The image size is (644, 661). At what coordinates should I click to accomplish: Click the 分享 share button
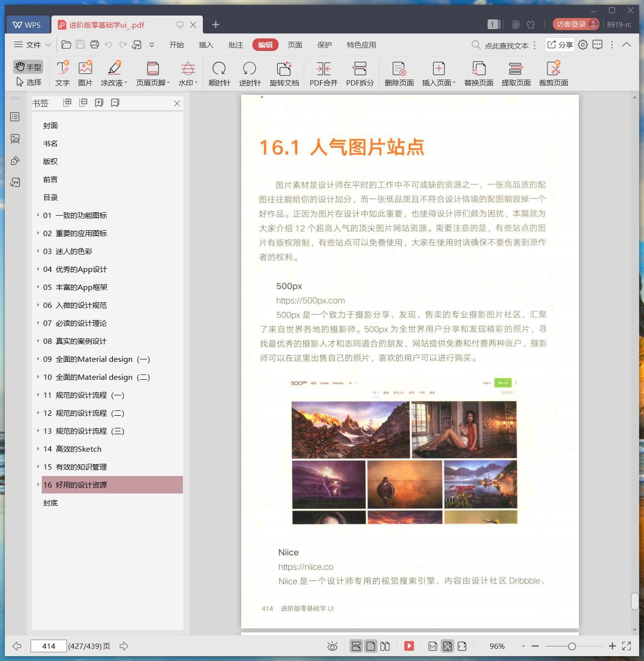coord(560,45)
